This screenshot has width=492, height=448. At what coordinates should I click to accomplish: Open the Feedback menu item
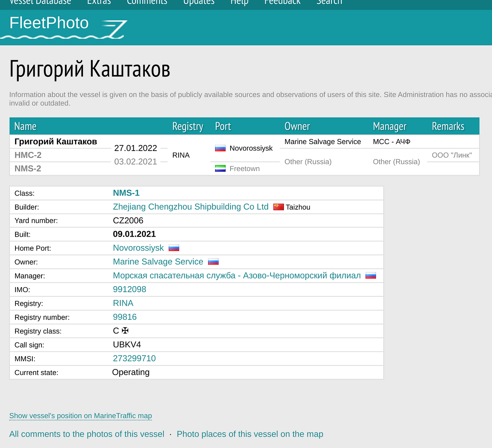click(283, 2)
